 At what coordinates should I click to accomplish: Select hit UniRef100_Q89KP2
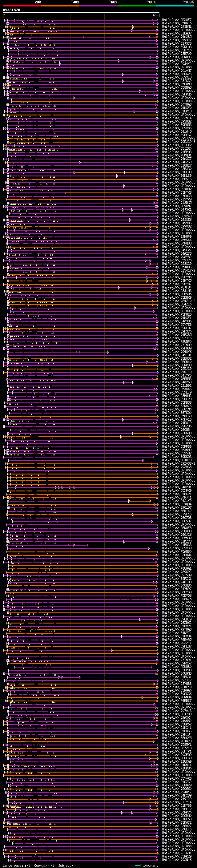click(177, 572)
